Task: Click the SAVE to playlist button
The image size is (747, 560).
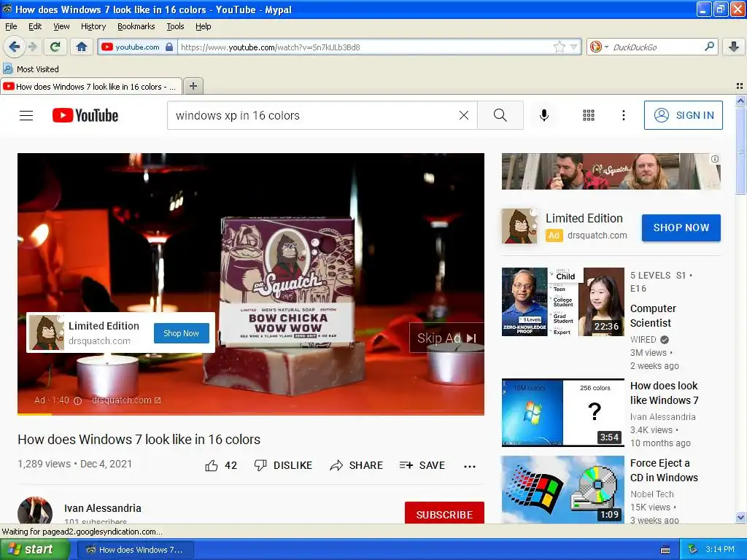Action: [x=422, y=465]
